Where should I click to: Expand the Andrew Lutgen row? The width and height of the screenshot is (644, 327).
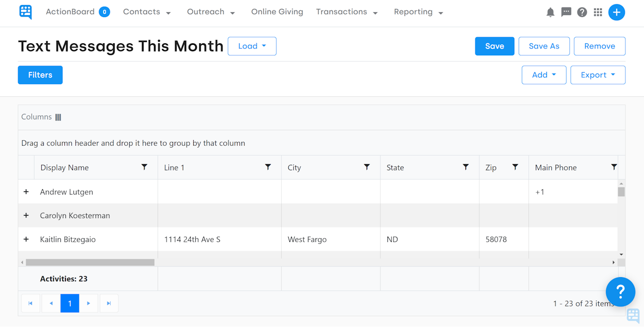pos(26,192)
